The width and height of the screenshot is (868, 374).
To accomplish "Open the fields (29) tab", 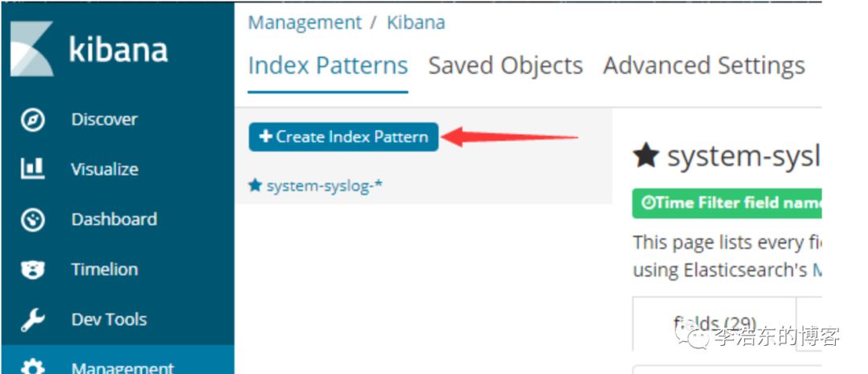I will pyautogui.click(x=714, y=323).
